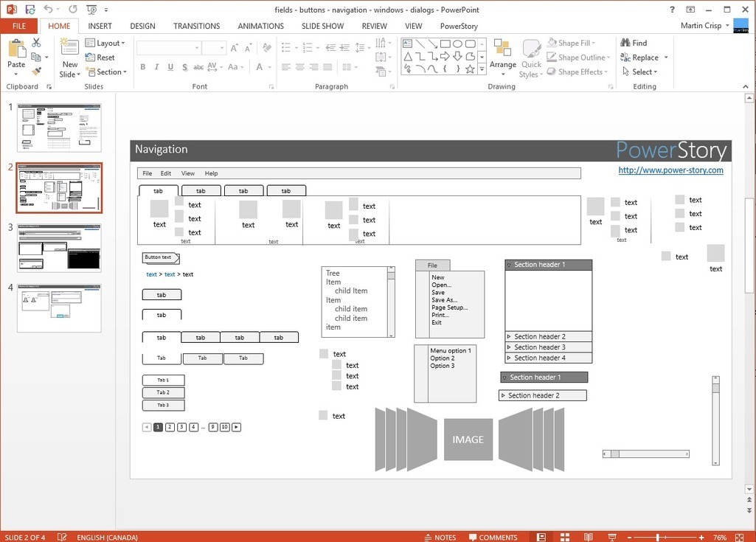
Task: Open the Arrange tool
Action: click(502, 58)
